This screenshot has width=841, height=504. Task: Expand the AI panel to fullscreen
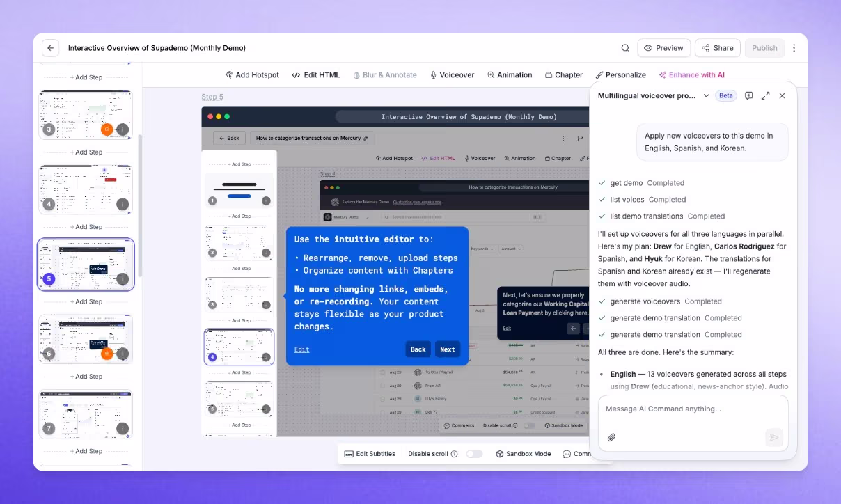point(766,96)
